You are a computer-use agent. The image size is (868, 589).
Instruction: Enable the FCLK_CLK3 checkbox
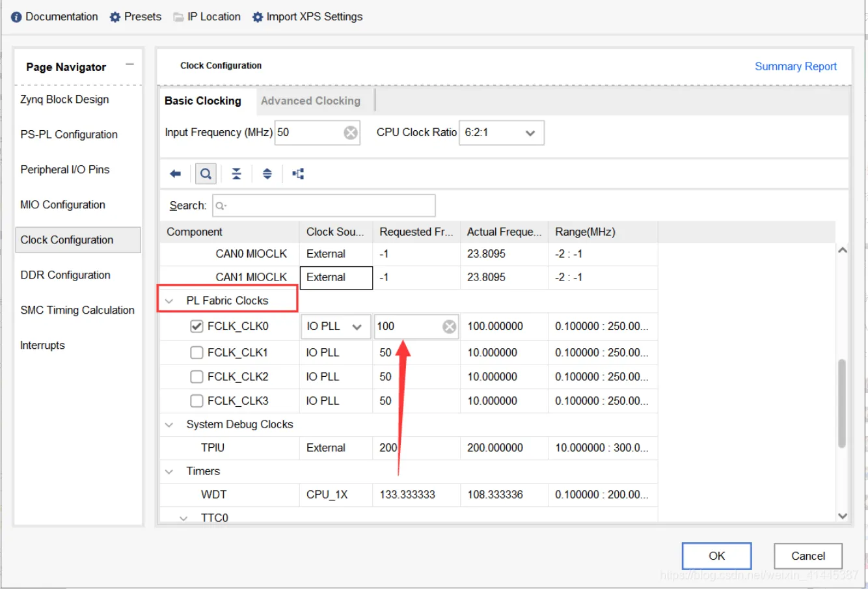click(197, 401)
